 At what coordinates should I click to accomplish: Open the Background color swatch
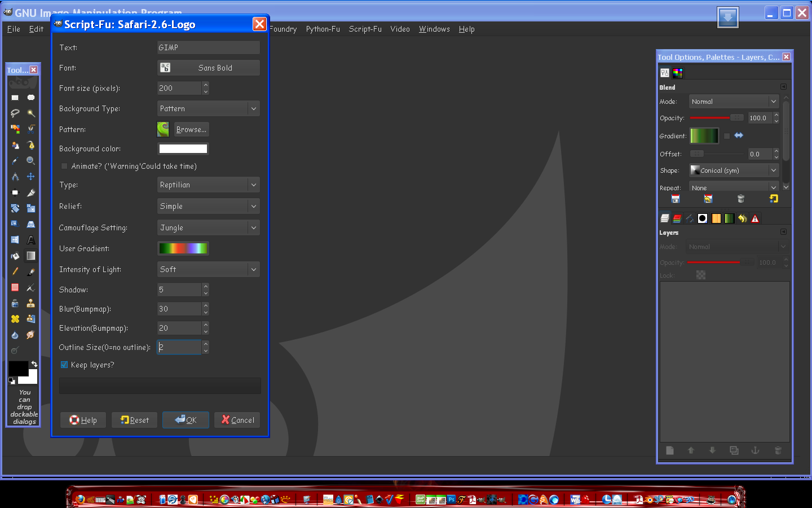click(x=183, y=148)
